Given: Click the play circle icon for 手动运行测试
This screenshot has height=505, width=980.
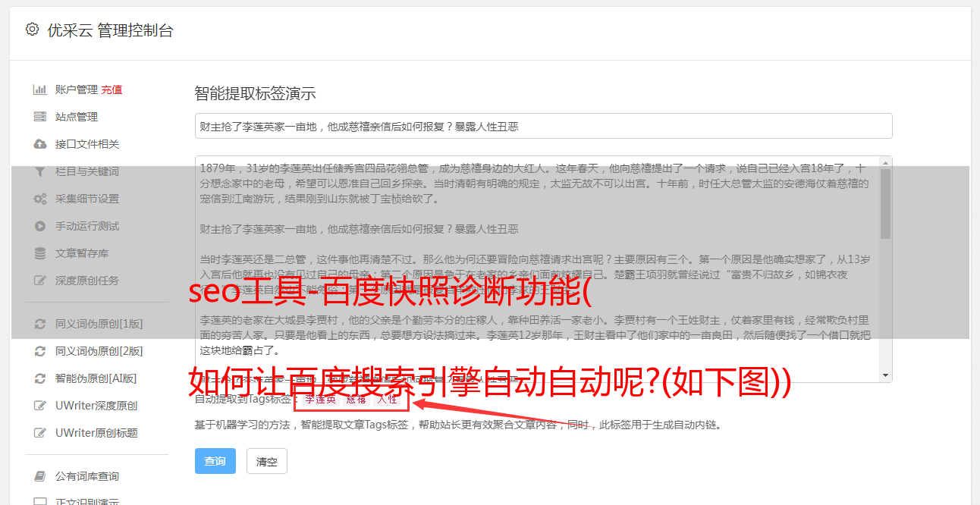Looking at the screenshot, I should pos(39,226).
